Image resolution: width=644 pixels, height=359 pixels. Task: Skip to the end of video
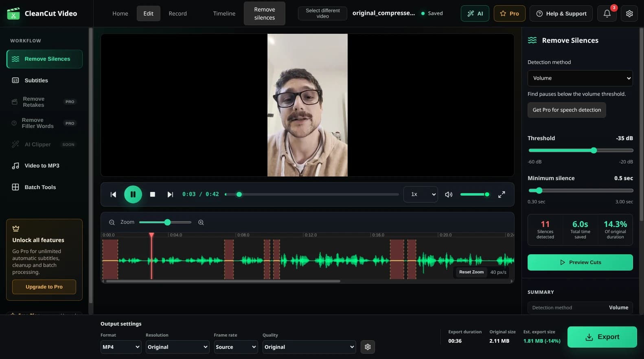click(170, 194)
